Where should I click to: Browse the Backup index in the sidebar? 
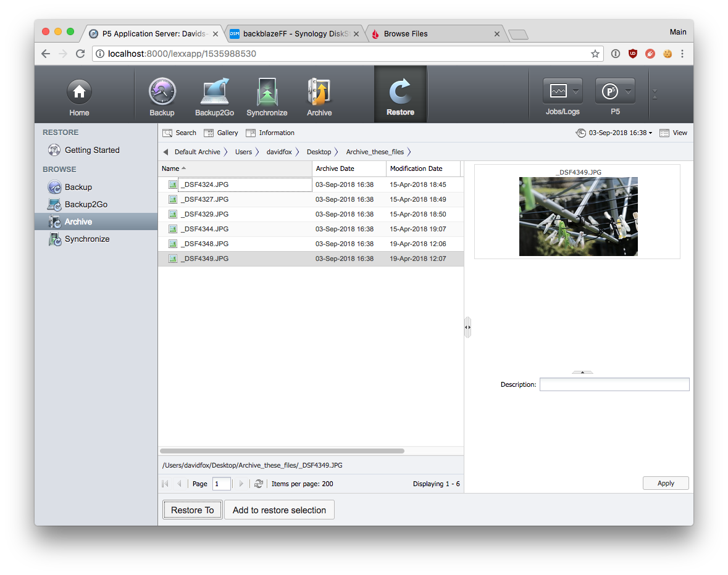coord(70,188)
